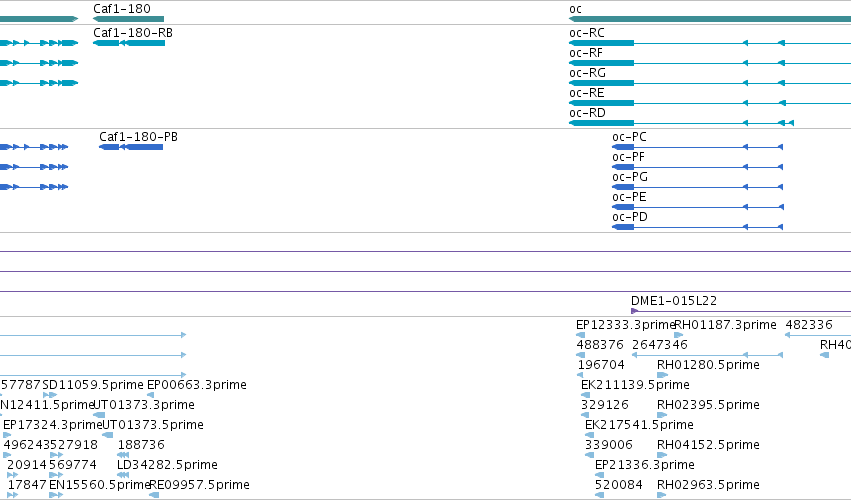Click EP21336.3prime label
The height and width of the screenshot is (500, 851).
(x=645, y=465)
